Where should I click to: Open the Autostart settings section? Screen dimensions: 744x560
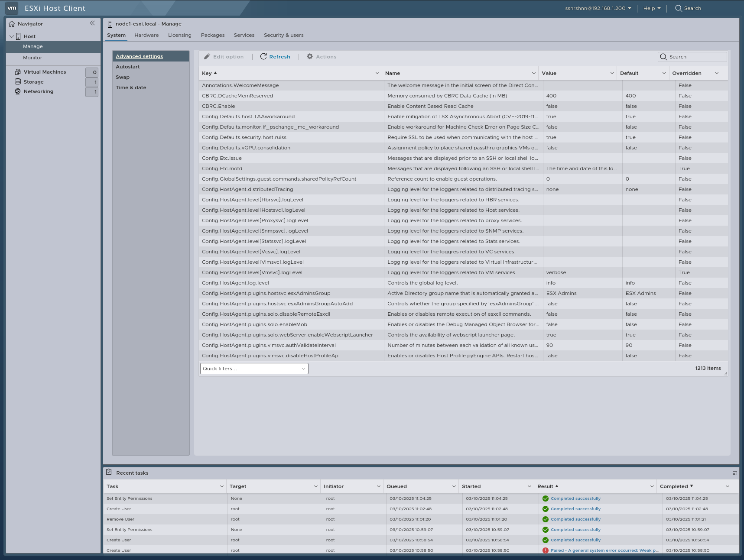click(127, 66)
